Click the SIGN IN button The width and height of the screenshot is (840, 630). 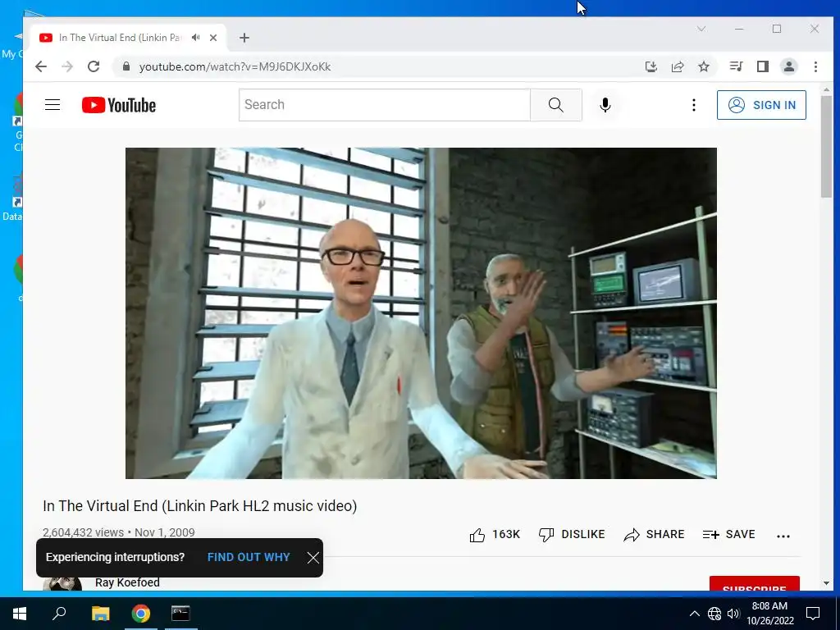761,105
